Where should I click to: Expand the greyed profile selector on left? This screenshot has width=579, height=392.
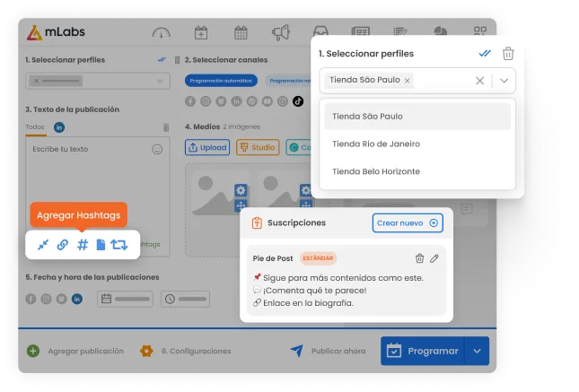[161, 82]
